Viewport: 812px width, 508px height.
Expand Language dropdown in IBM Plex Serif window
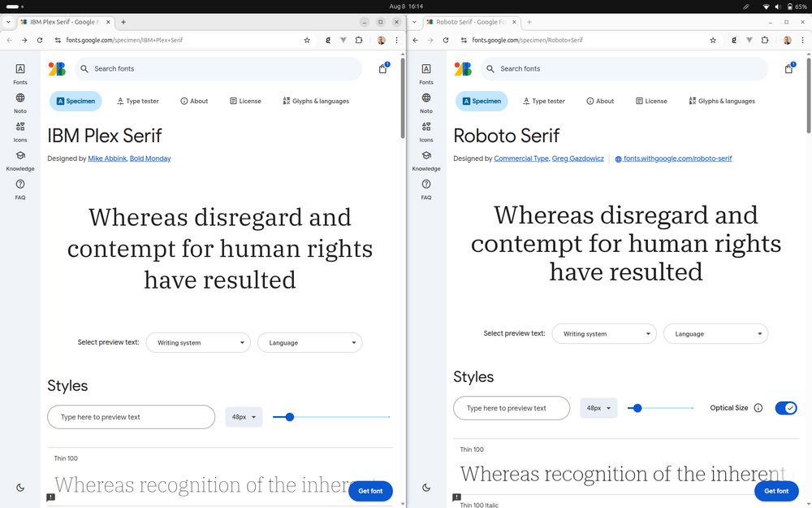click(309, 343)
